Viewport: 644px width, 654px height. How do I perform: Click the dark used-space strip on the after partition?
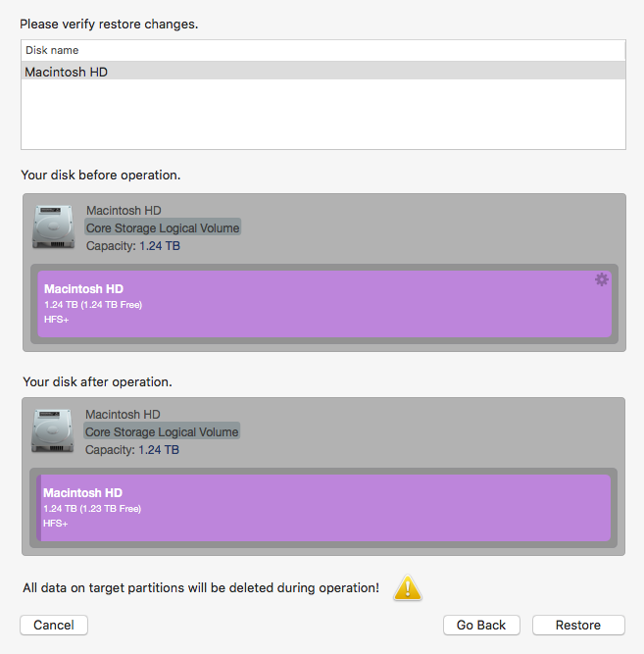[x=39, y=508]
